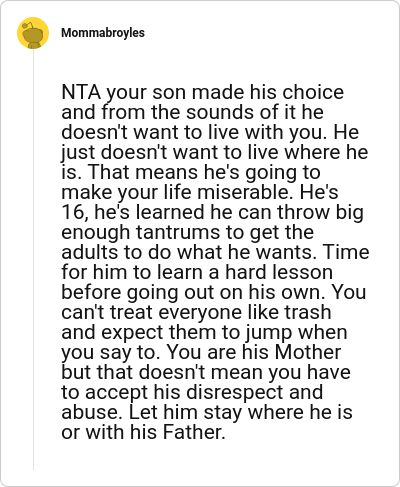
Task: Click the line 'and from the sounds of it he'
Action: tap(192, 112)
